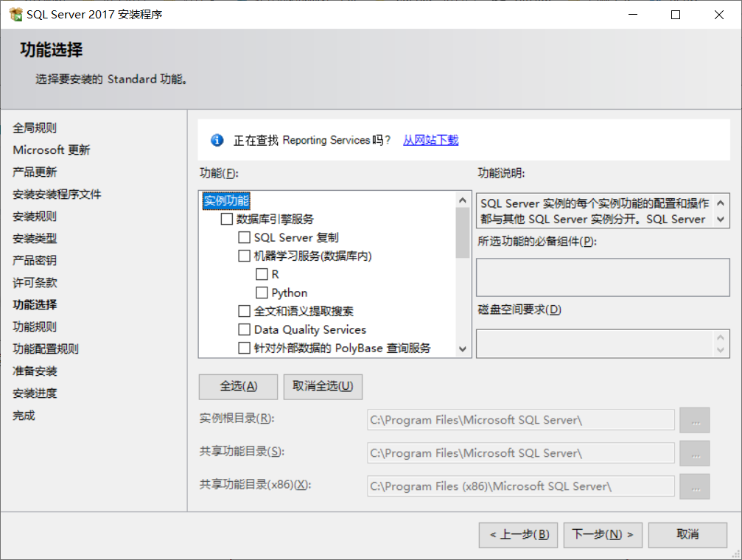Viewport: 742px width, 560px height.
Task: Click the SQL Server setup title bar icon
Action: (x=15, y=14)
